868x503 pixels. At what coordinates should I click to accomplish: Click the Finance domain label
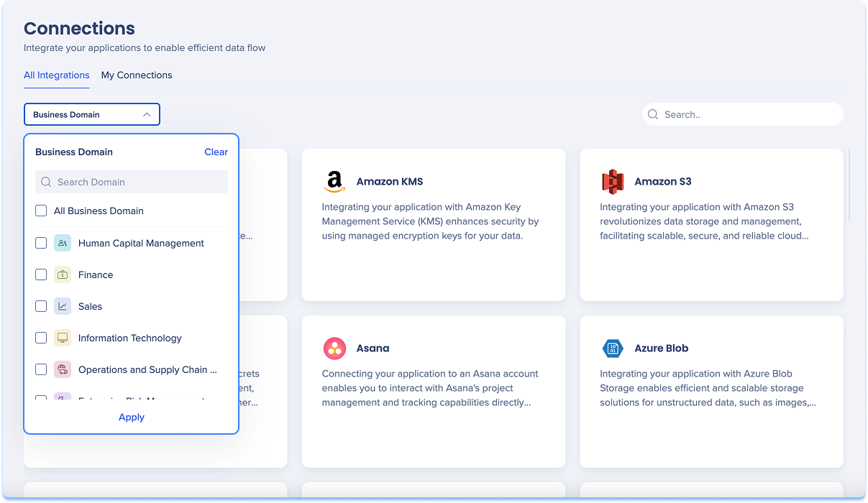pyautogui.click(x=96, y=274)
